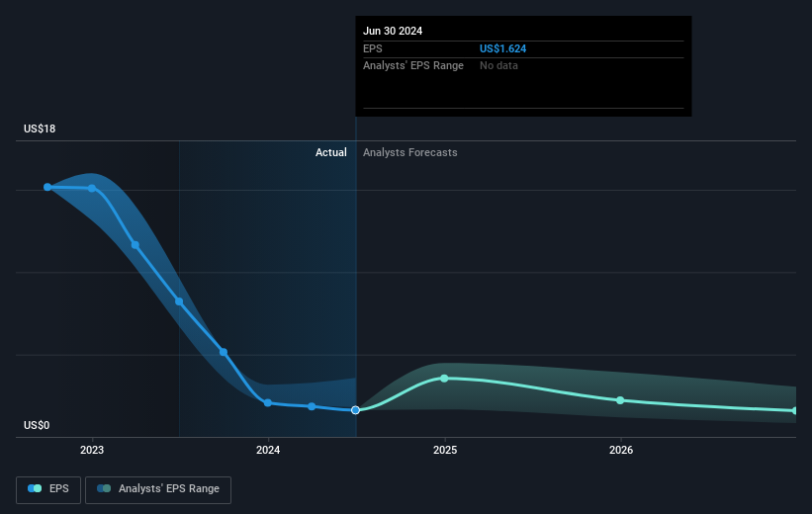The height and width of the screenshot is (514, 812).
Task: Click the early 2025 forecast data point
Action: pyautogui.click(x=444, y=379)
